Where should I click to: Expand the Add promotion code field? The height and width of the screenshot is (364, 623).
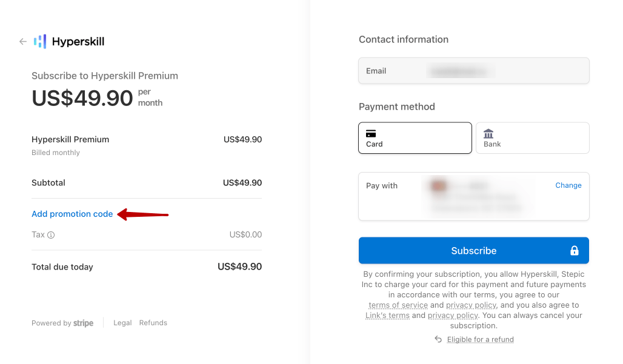72,214
